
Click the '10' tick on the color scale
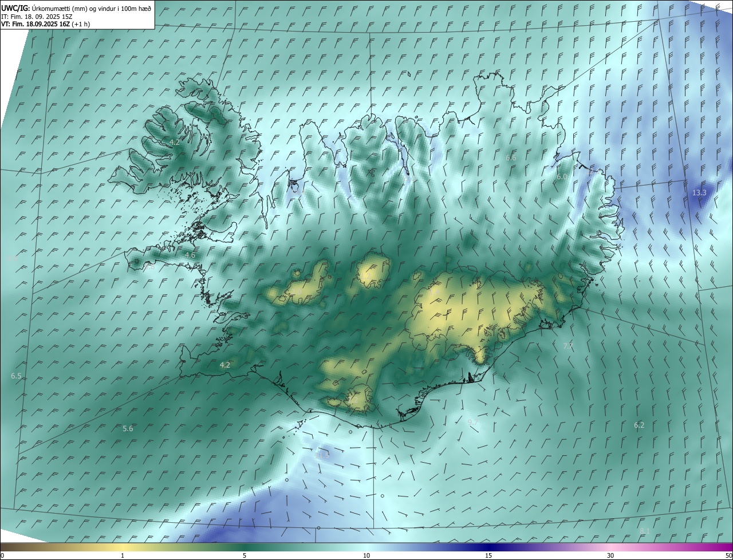(366, 555)
